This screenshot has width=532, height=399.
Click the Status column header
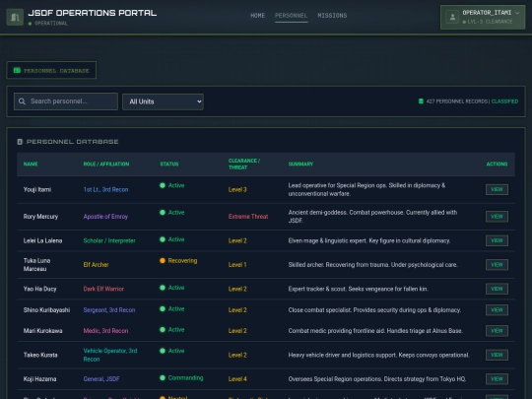pos(169,164)
